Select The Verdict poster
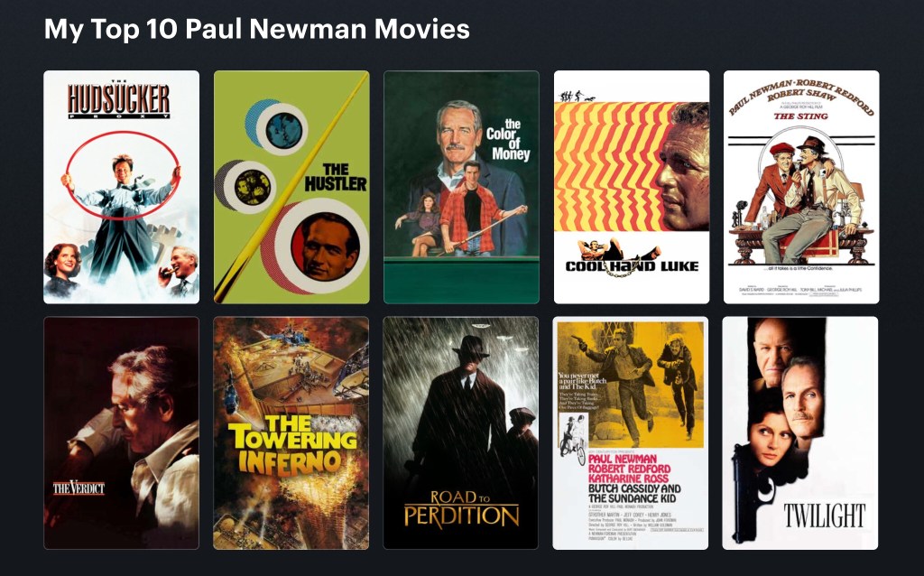Screen dimensions: 924x576 click(122, 433)
